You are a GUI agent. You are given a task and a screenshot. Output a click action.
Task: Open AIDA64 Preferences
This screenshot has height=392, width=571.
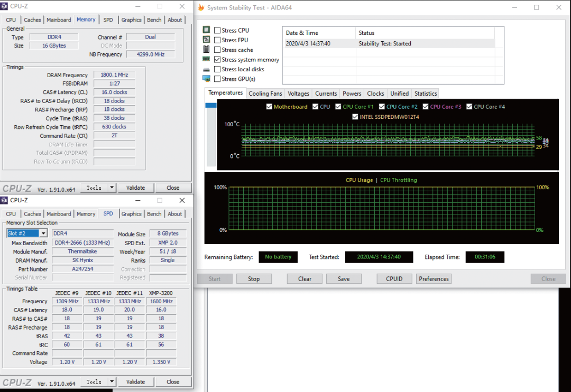[x=434, y=279]
